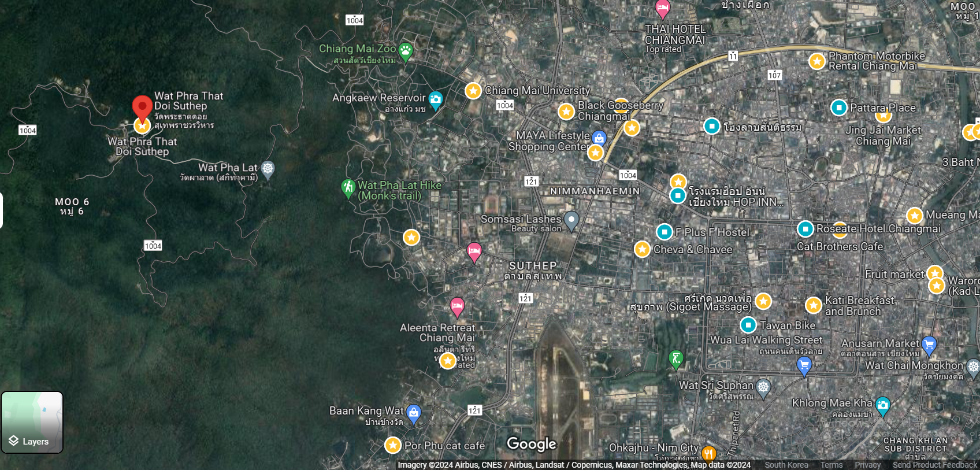Viewport: 980px width, 470px height.
Task: Open the Privacy link
Action: tap(868, 465)
